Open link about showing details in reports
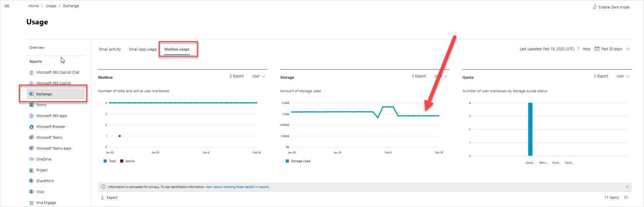Viewport: 644px width, 207px height. point(237,187)
